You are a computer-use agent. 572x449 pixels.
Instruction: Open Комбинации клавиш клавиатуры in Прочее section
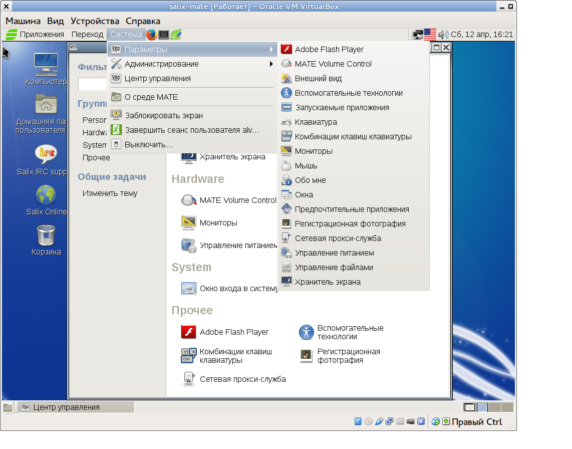point(227,356)
